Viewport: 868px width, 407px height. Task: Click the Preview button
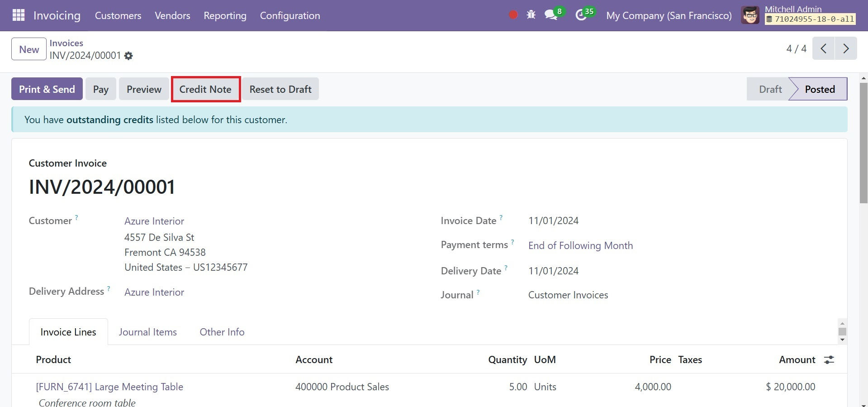coord(144,89)
